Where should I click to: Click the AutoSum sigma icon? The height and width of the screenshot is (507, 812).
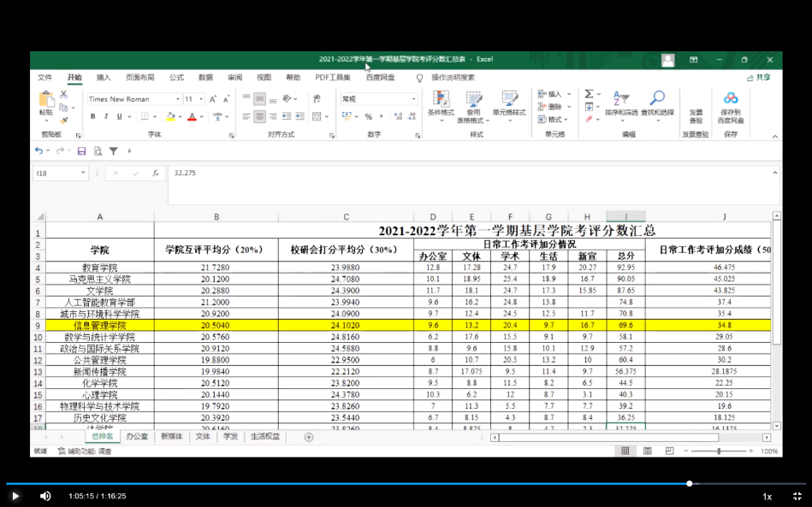589,94
